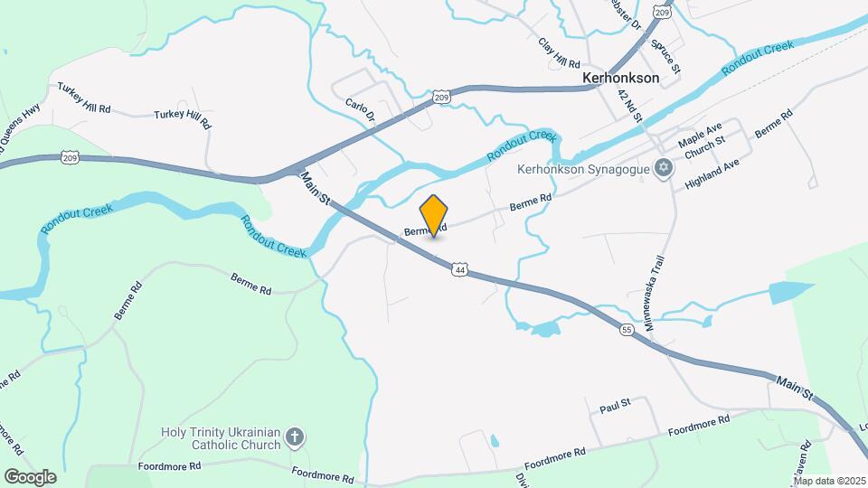Click the Holy Trinity Ukrainian Catholic Church label
868x488 pixels.
[x=221, y=438]
